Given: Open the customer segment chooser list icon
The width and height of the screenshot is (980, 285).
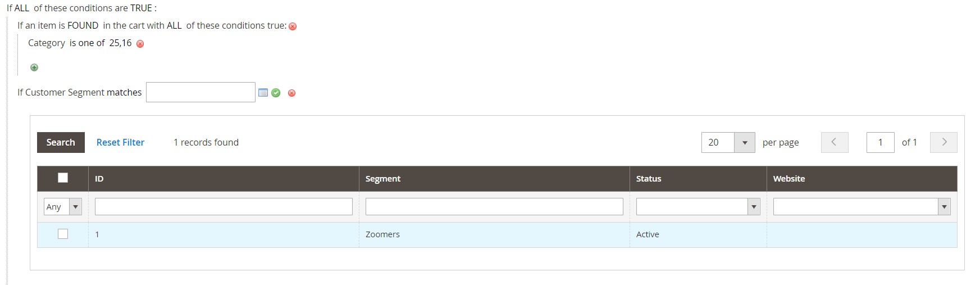Looking at the screenshot, I should [263, 93].
